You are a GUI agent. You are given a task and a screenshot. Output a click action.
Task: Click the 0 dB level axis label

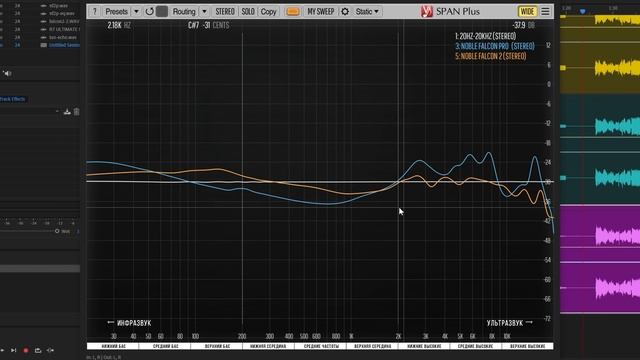(549, 84)
